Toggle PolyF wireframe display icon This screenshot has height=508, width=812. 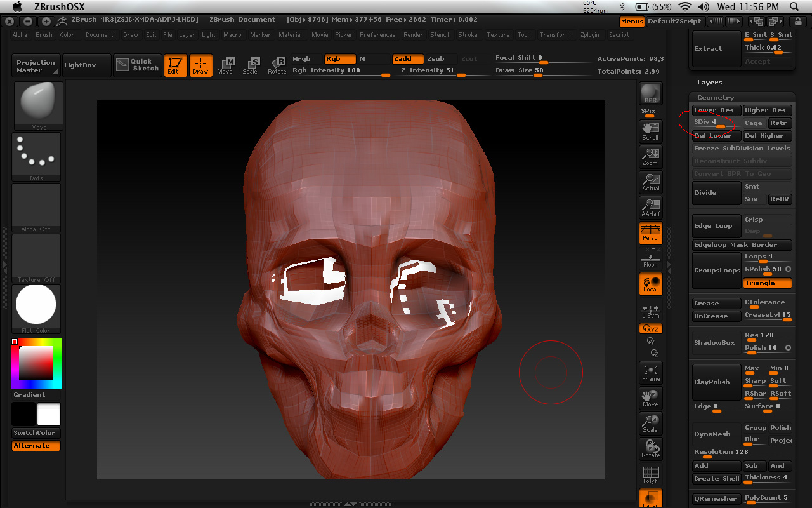coord(651,474)
